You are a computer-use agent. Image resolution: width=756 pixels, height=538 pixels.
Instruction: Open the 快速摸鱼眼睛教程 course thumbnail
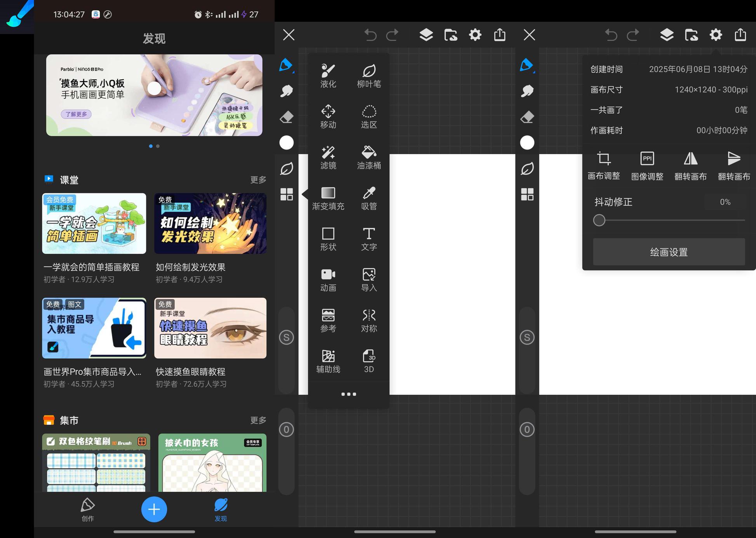pos(210,328)
